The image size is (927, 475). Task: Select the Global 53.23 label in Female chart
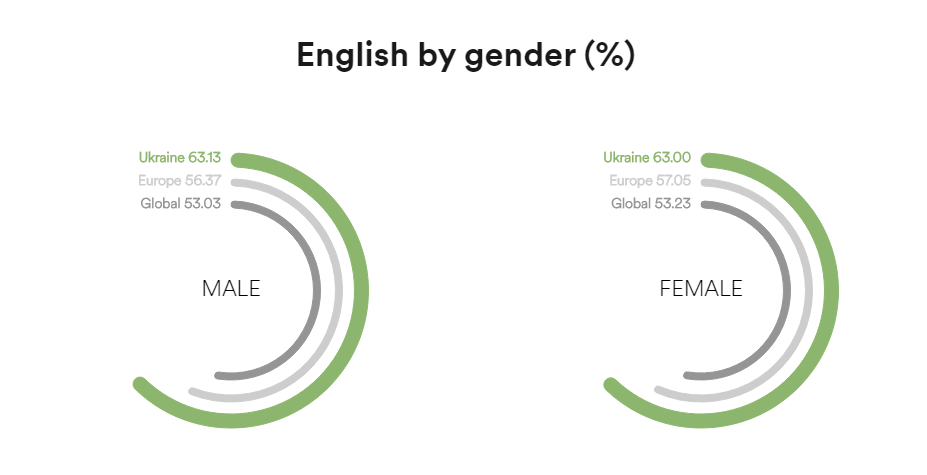tap(651, 203)
